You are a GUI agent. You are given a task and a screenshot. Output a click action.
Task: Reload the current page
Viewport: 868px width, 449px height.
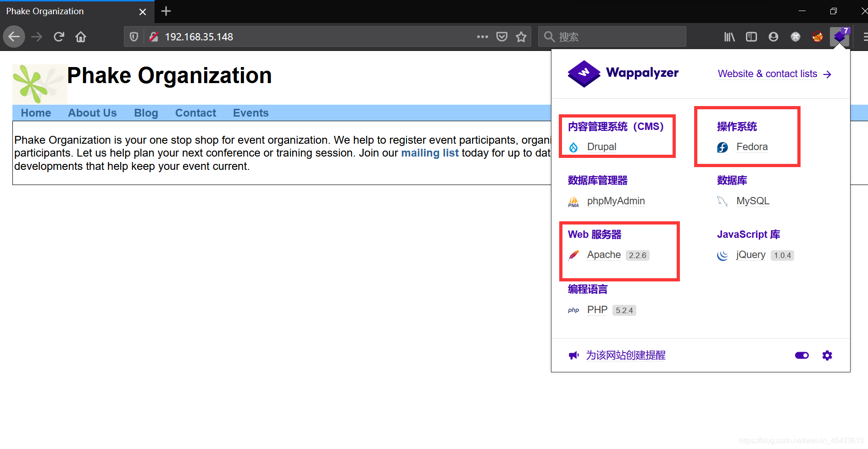(59, 37)
